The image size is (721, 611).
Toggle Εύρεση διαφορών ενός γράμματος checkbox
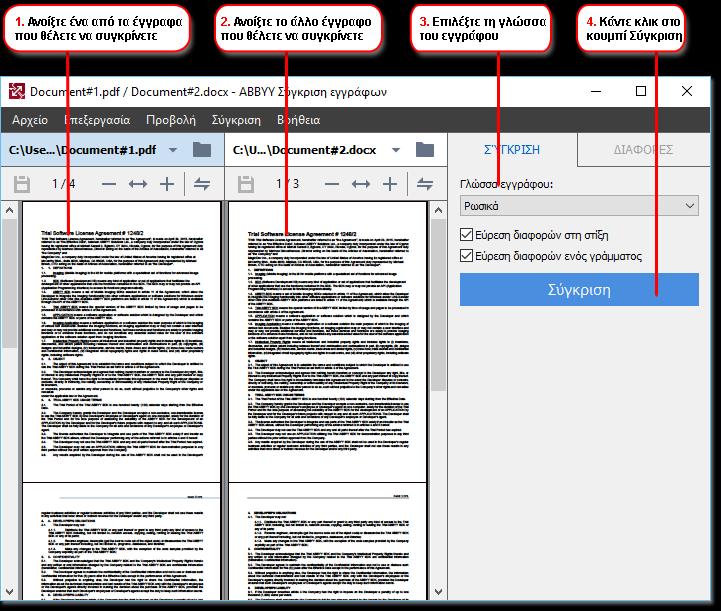pos(466,256)
